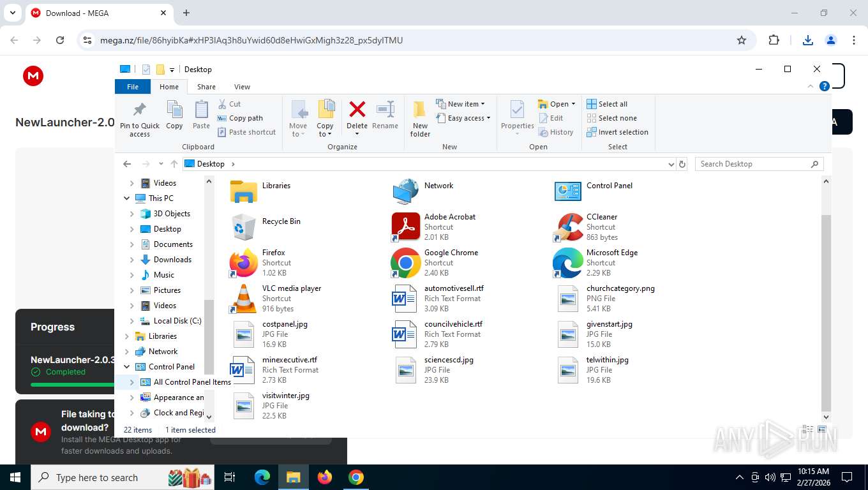Switch to large icons view button
This screenshot has width=868, height=490.
tap(822, 429)
